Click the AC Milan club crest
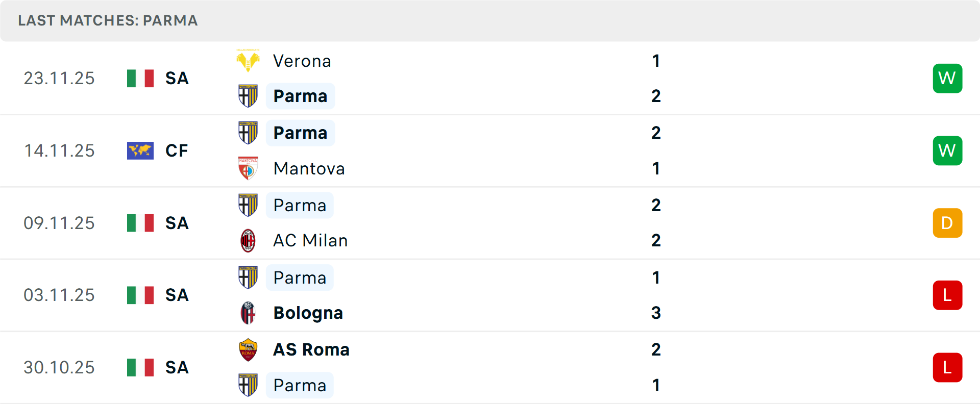 coord(248,241)
